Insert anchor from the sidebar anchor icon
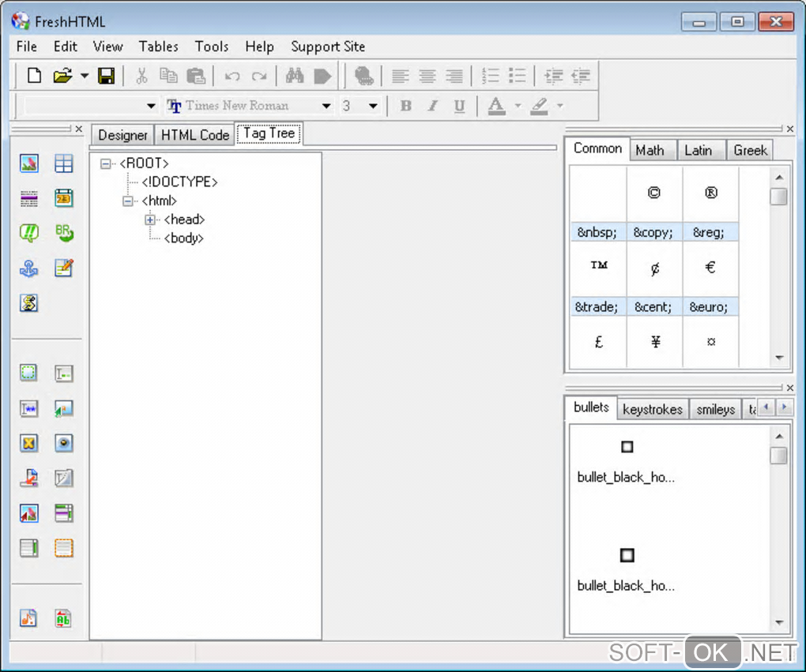Viewport: 806px width, 672px height. (x=28, y=268)
